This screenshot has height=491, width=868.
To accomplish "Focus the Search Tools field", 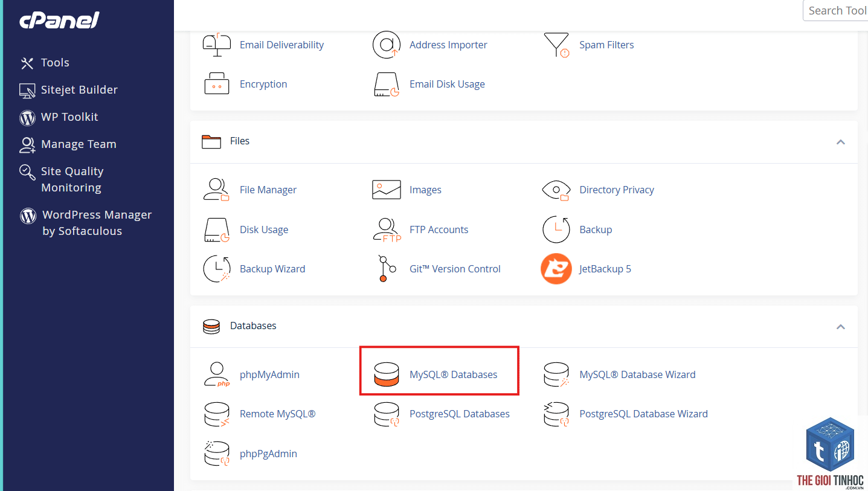I will [835, 11].
